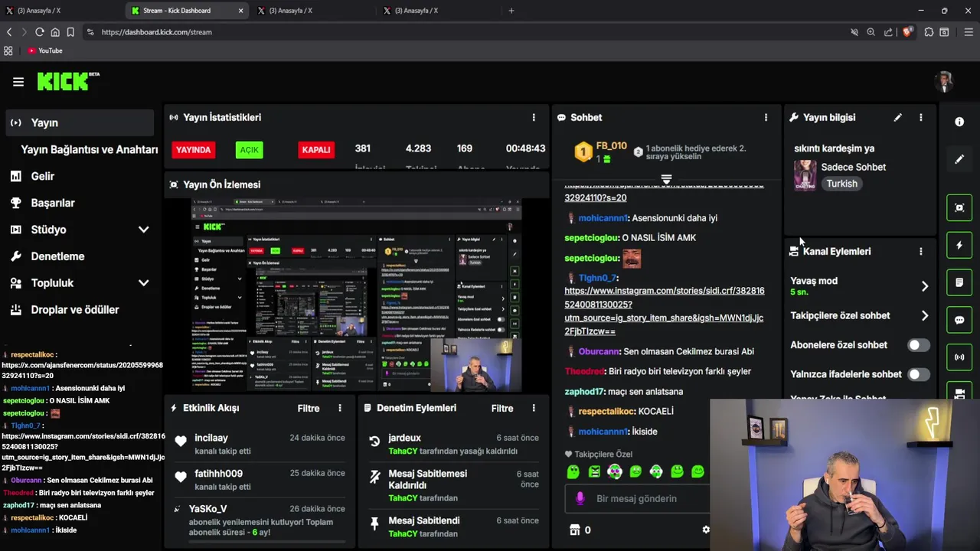980x551 pixels.
Task: Open Etkinlik Akışı Filtre dropdown
Action: pos(309,408)
